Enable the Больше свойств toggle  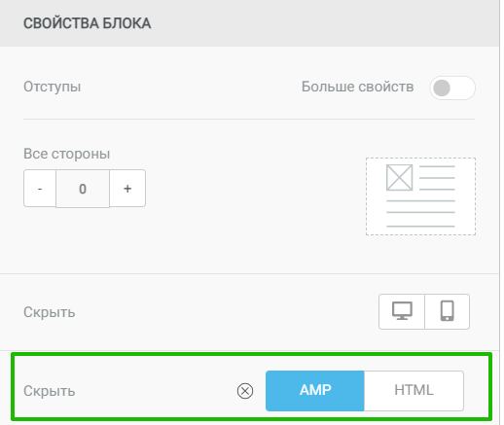[x=452, y=88]
